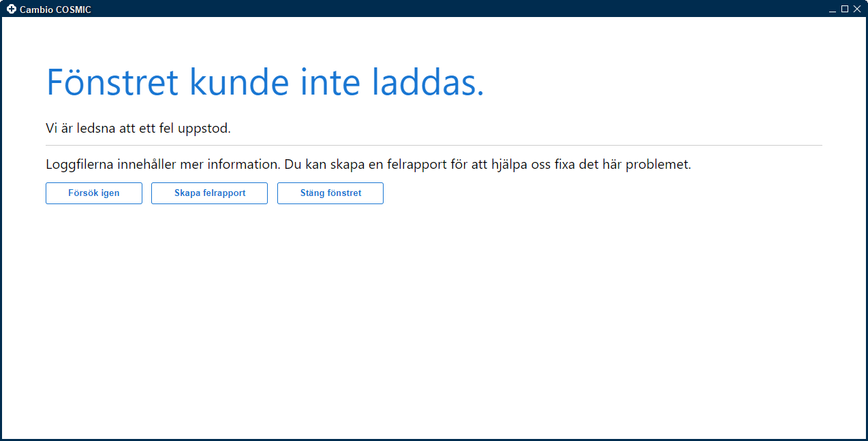Close the window using the title bar X
868x441 pixels.
click(x=857, y=9)
